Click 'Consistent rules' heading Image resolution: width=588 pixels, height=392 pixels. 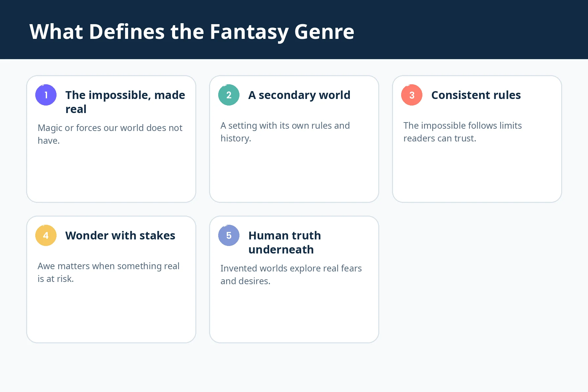click(x=476, y=95)
